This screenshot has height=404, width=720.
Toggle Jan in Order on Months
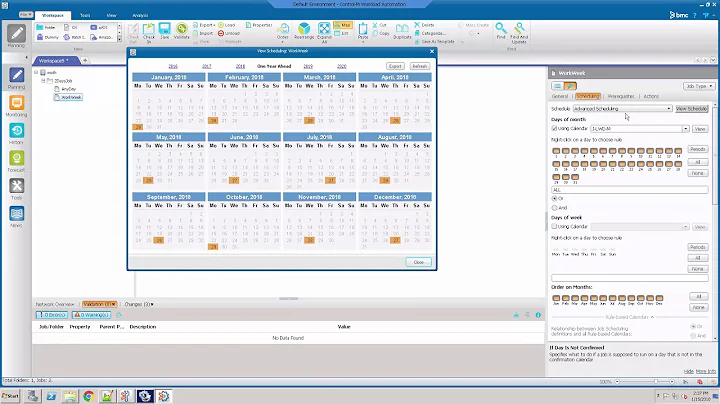556,298
